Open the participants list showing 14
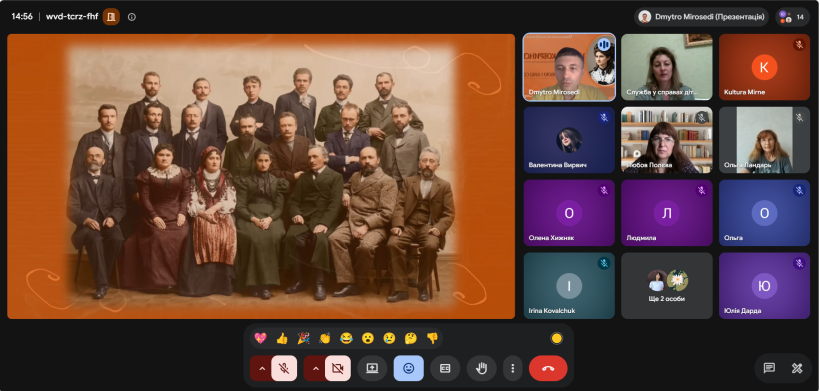The width and height of the screenshot is (820, 391). (792, 17)
